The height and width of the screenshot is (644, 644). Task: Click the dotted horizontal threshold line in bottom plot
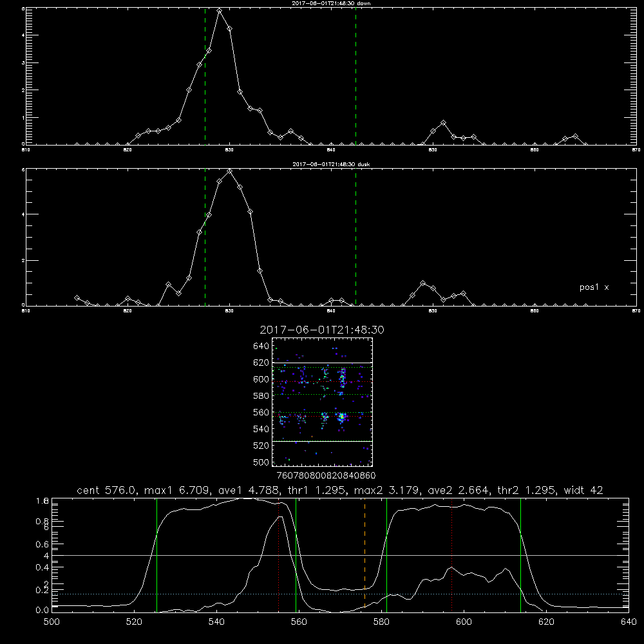(340, 594)
